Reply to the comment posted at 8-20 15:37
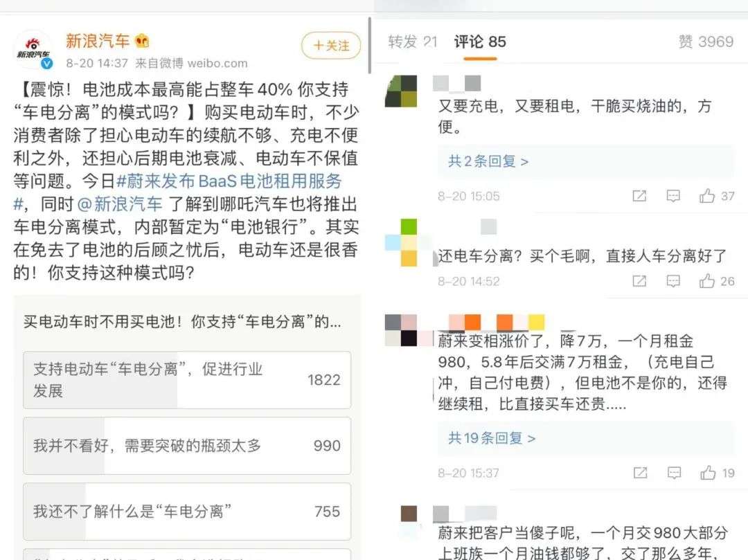748x560 pixels. pyautogui.click(x=674, y=473)
